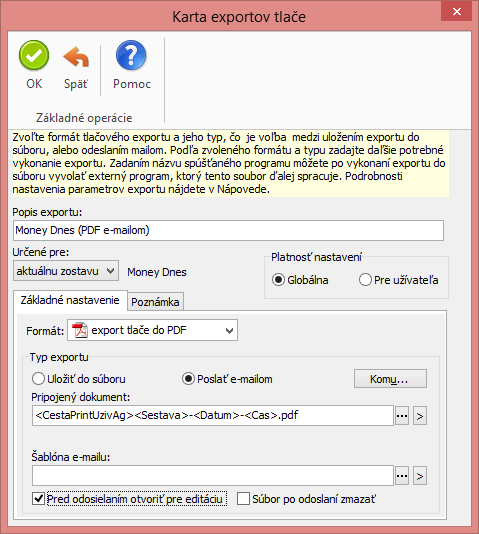
Task: Select Poslať e-mailom radio button
Action: (188, 379)
